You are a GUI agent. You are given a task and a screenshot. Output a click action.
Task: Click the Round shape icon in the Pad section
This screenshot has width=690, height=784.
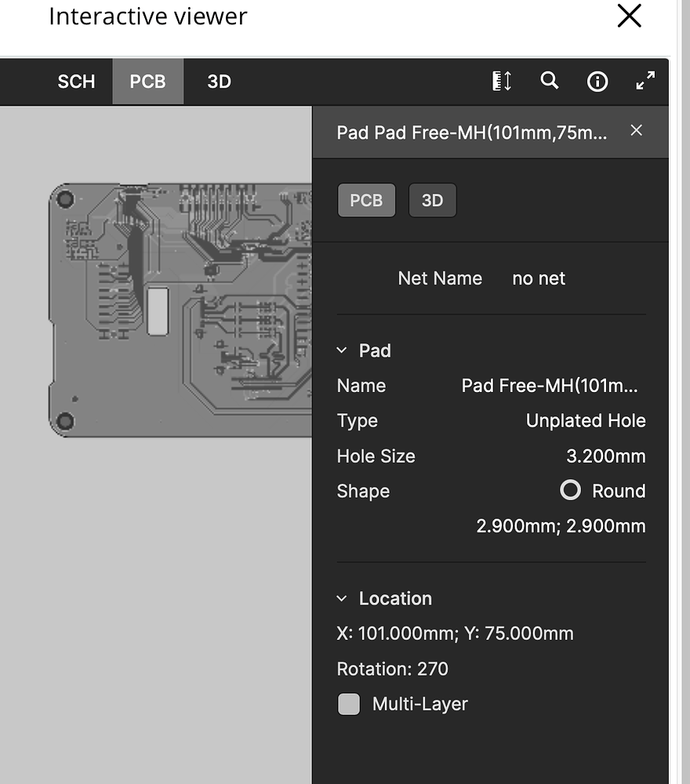pyautogui.click(x=571, y=491)
